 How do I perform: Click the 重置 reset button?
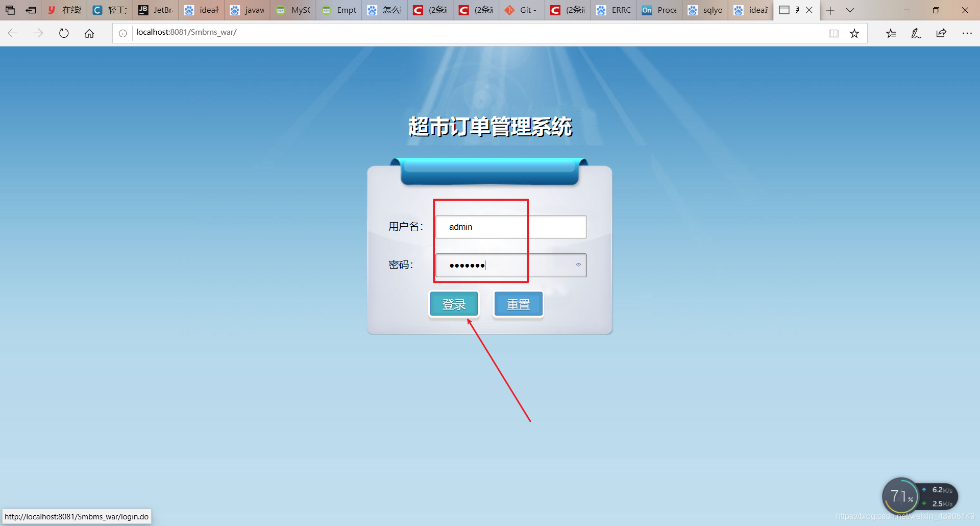tap(518, 303)
